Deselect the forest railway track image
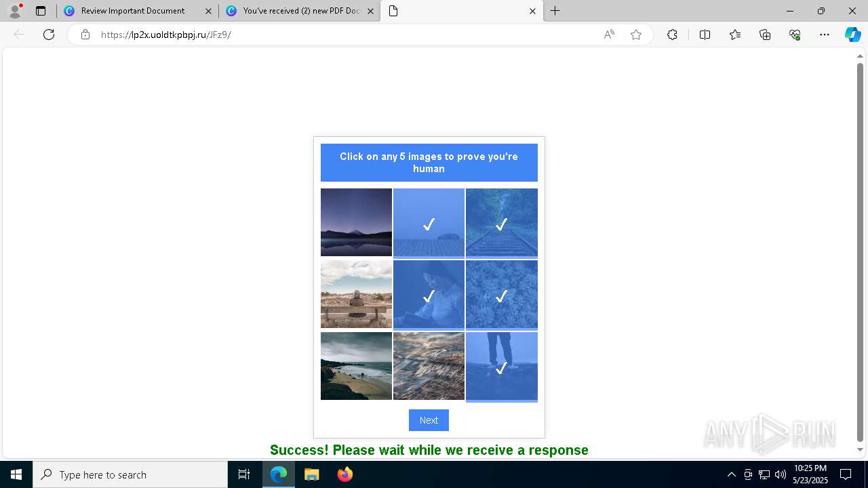Screen dimensions: 868x488 [502, 222]
